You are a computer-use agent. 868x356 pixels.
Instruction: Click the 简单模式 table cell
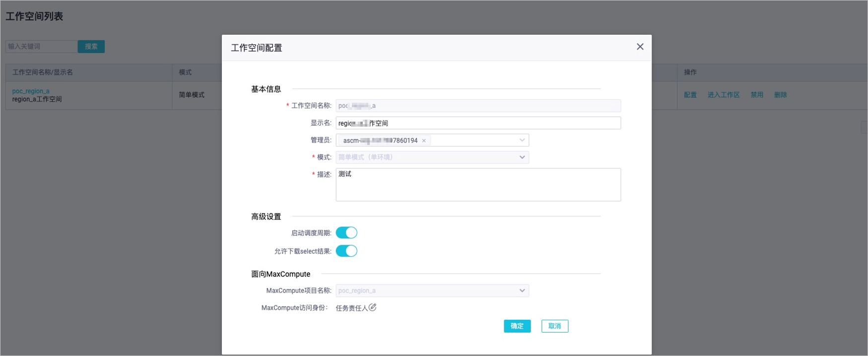pyautogui.click(x=192, y=95)
